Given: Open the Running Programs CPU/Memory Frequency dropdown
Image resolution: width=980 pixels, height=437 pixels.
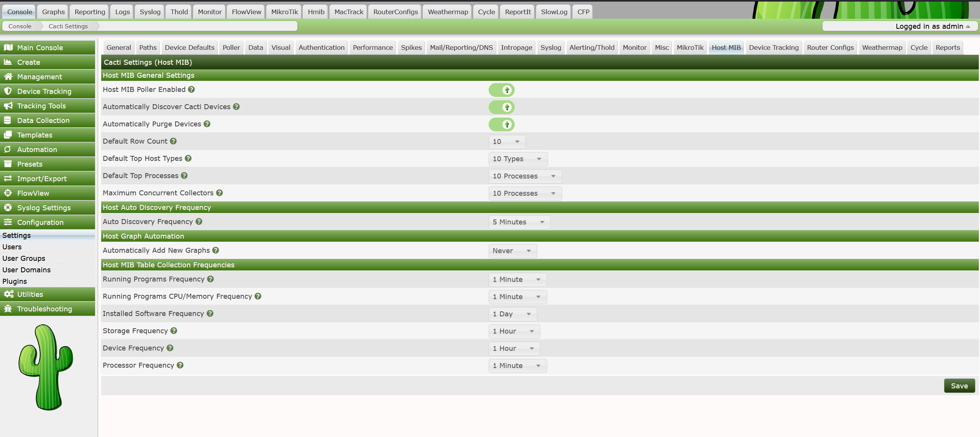Looking at the screenshot, I should pos(518,297).
